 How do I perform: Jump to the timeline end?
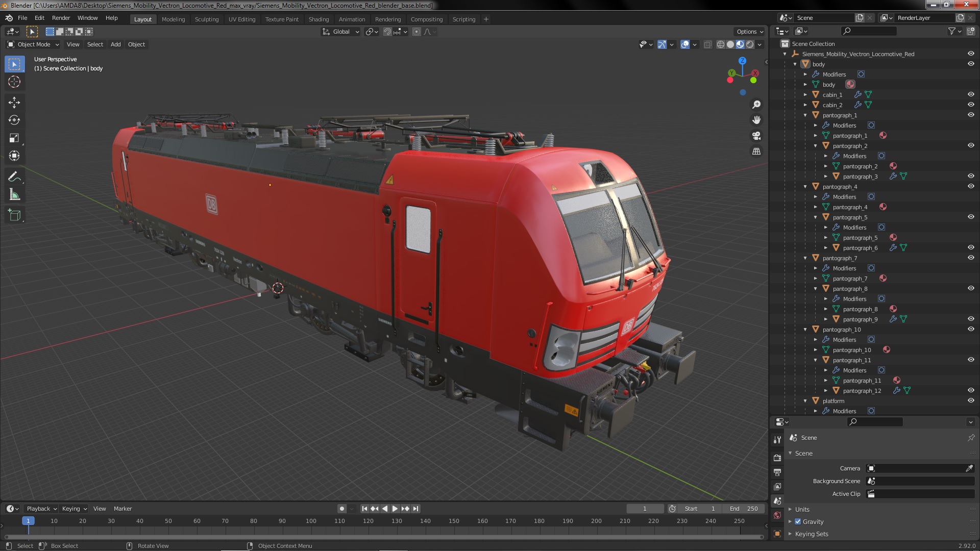(x=415, y=509)
